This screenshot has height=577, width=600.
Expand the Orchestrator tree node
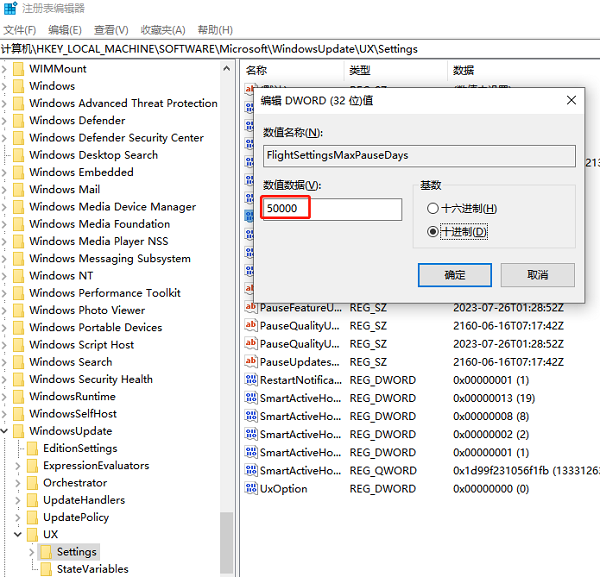(x=18, y=483)
